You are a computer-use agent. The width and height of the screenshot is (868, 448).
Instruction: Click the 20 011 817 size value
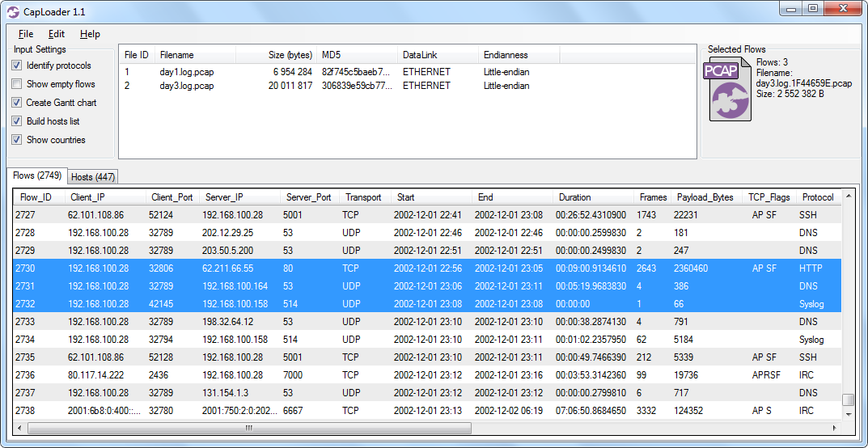pyautogui.click(x=292, y=86)
